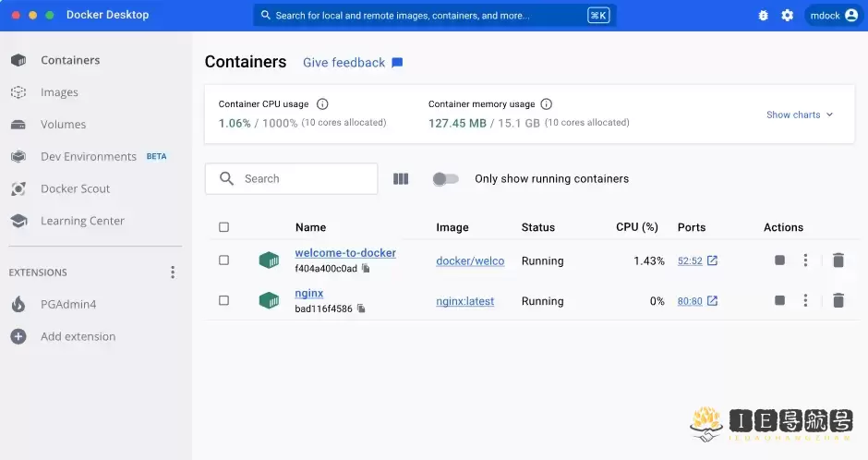868x460 pixels.
Task: Open the nginx:latest image link
Action: [465, 301]
